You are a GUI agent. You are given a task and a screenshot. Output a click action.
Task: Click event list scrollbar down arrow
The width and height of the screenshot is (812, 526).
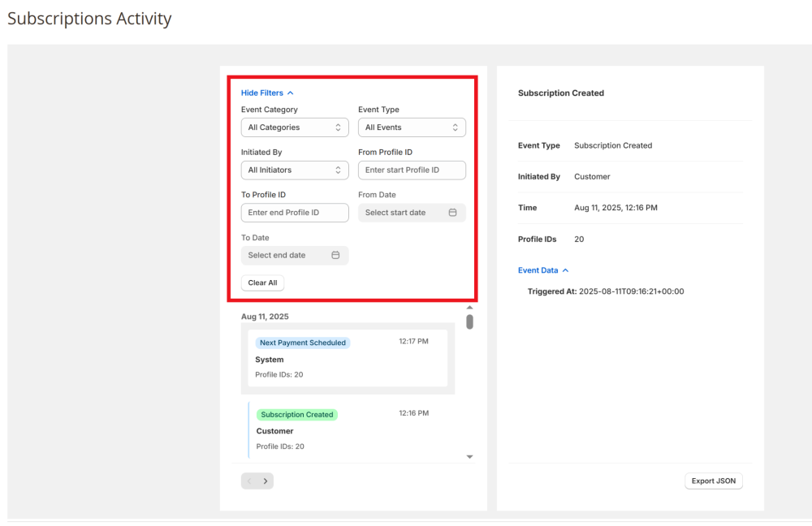(469, 457)
